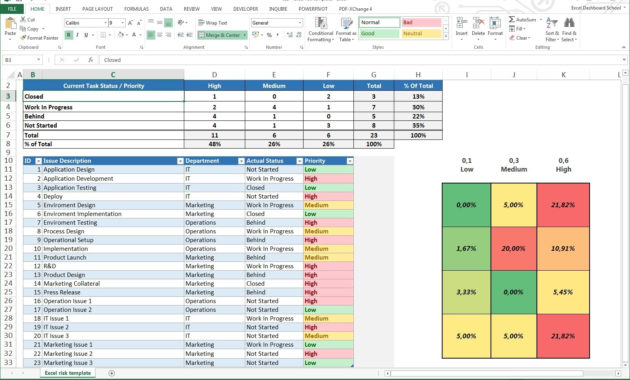Image resolution: width=630 pixels, height=380 pixels.
Task: Toggle Italic formatting
Action: [77, 35]
